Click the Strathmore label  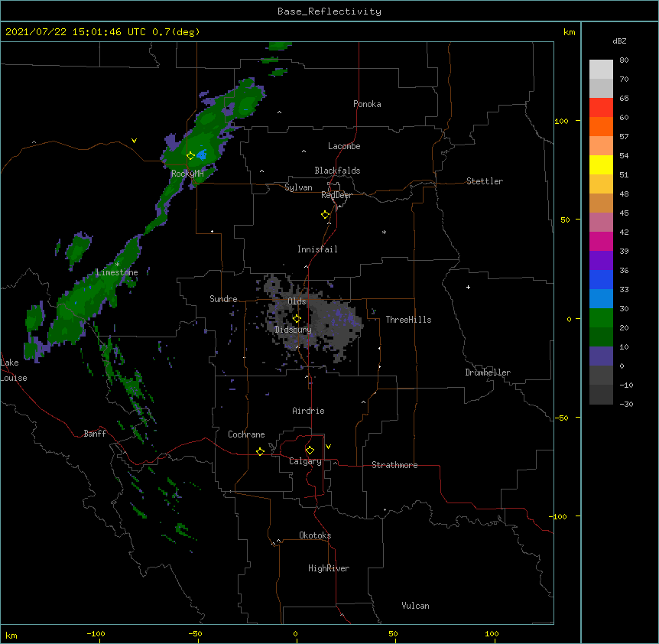point(394,465)
